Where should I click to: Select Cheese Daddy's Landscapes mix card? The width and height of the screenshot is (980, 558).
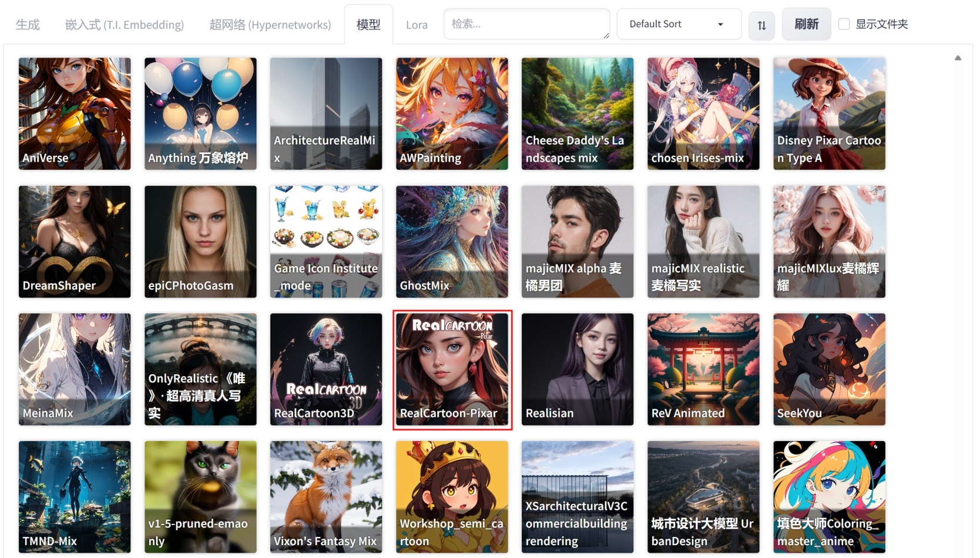pos(578,113)
